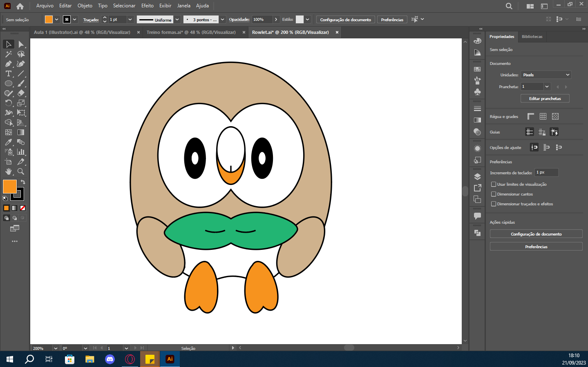588x367 pixels.
Task: Click Preferências in the control bar
Action: pos(392,20)
